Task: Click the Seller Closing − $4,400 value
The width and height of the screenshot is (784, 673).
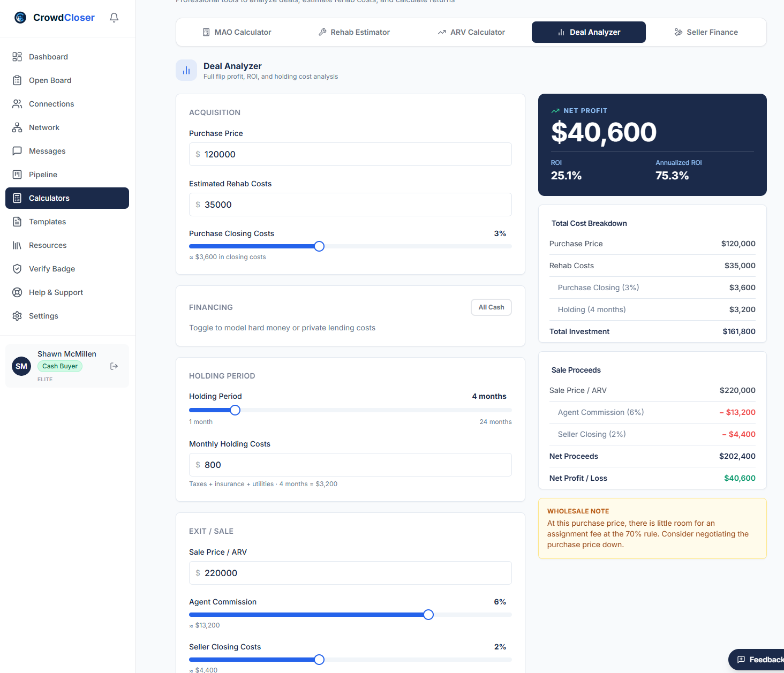Action: (x=738, y=434)
